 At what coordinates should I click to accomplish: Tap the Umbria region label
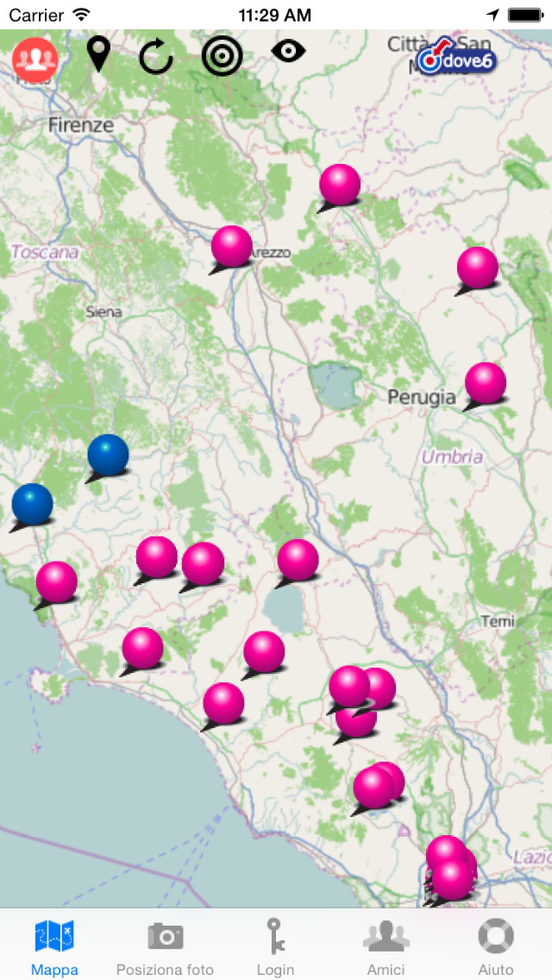click(x=452, y=457)
